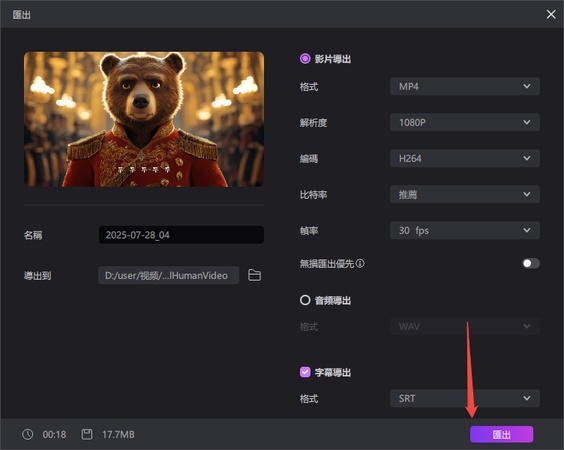This screenshot has height=450, width=564.
Task: Click the 解析度 label
Action: click(313, 123)
